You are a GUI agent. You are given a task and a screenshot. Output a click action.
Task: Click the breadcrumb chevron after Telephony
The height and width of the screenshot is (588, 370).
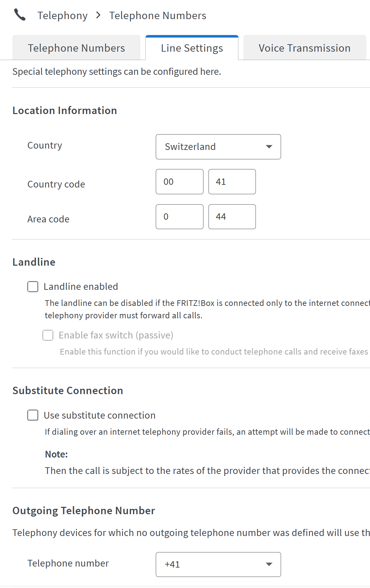pos(98,15)
